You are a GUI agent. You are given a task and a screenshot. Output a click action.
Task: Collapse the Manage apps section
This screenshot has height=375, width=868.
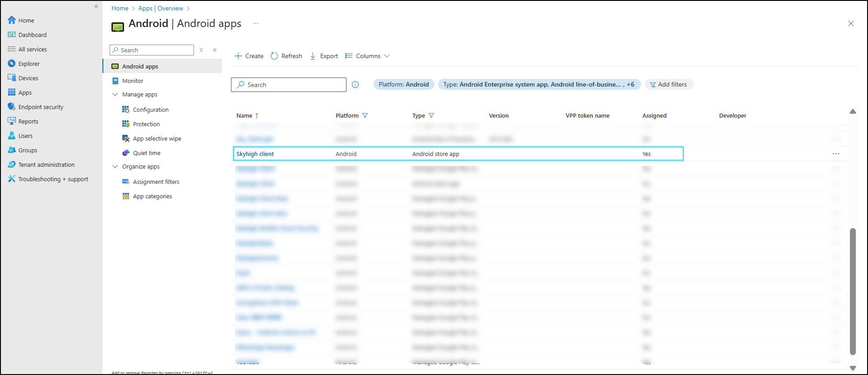tap(115, 95)
